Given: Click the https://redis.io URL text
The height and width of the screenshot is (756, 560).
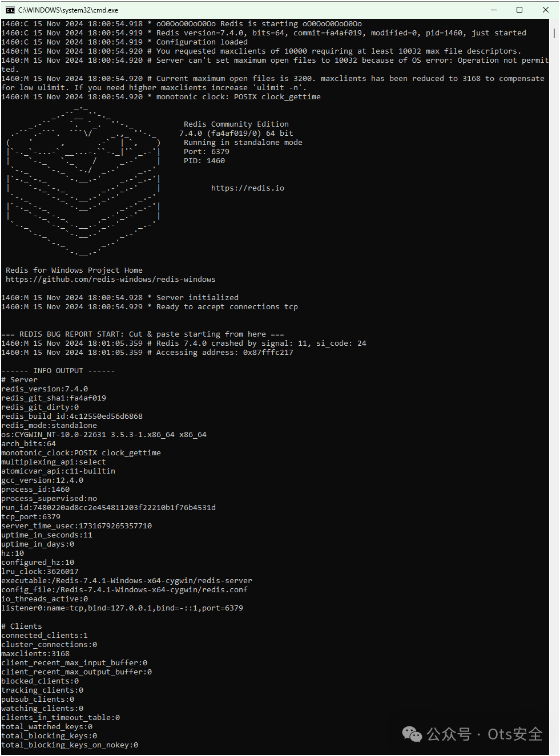Looking at the screenshot, I should pyautogui.click(x=248, y=188).
